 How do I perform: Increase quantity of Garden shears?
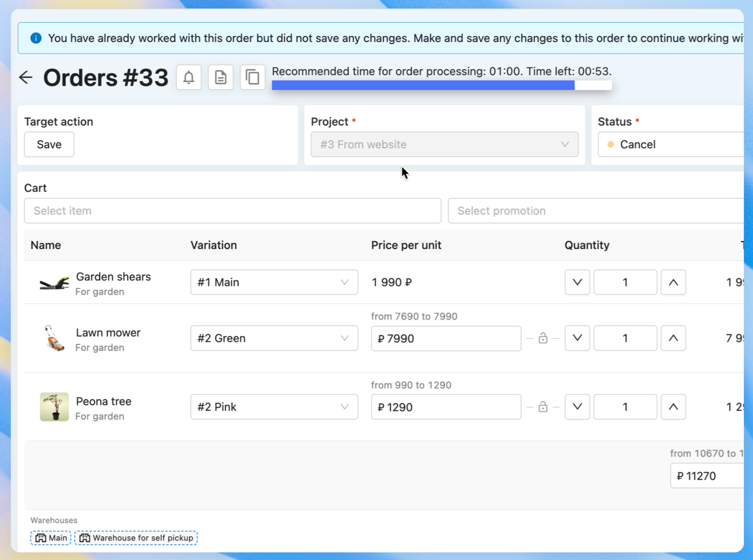point(673,282)
